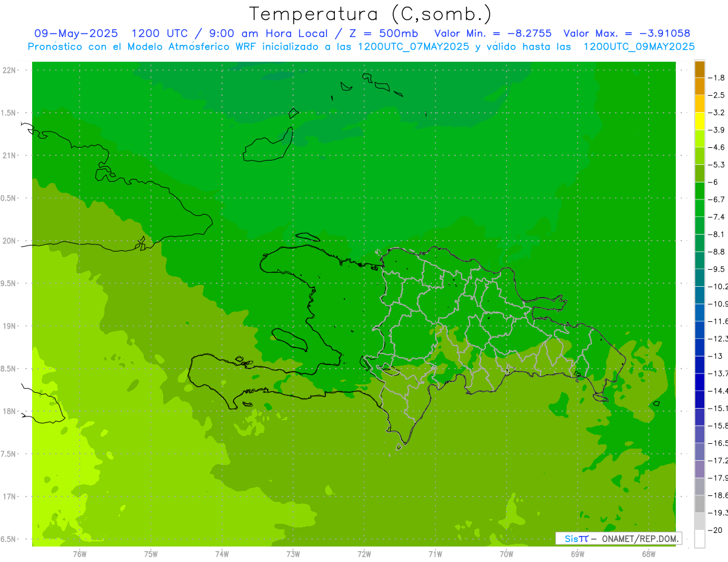This screenshot has width=728, height=562.
Task: Click the '-20' colorbar value
Action: point(715,530)
